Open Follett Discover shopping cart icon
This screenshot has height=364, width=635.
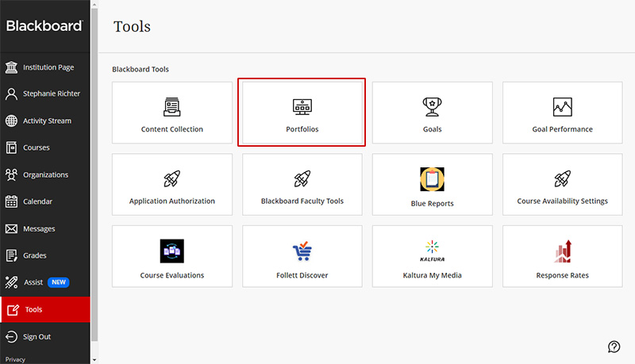[x=302, y=252]
